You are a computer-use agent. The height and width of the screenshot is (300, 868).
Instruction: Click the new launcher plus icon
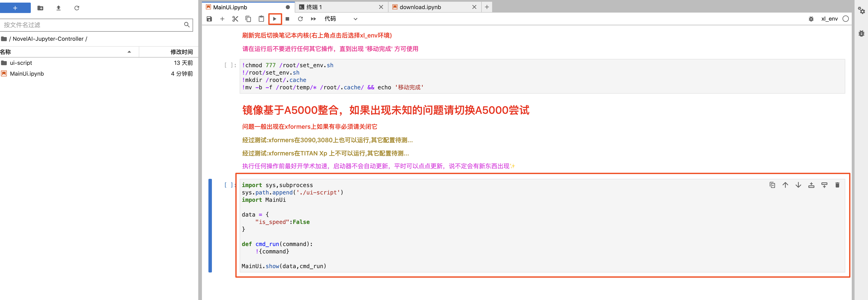tap(15, 7)
